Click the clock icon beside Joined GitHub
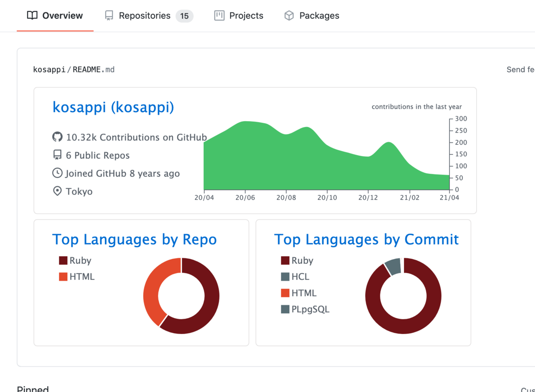This screenshot has width=535, height=392. [x=57, y=173]
